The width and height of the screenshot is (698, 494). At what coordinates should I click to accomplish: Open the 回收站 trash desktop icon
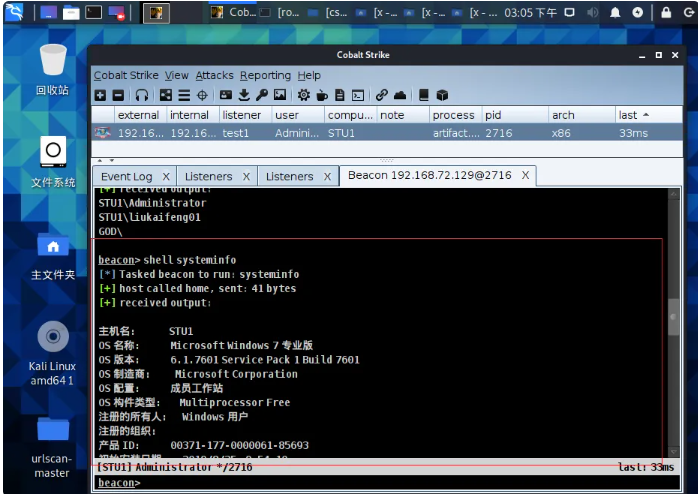pyautogui.click(x=53, y=70)
